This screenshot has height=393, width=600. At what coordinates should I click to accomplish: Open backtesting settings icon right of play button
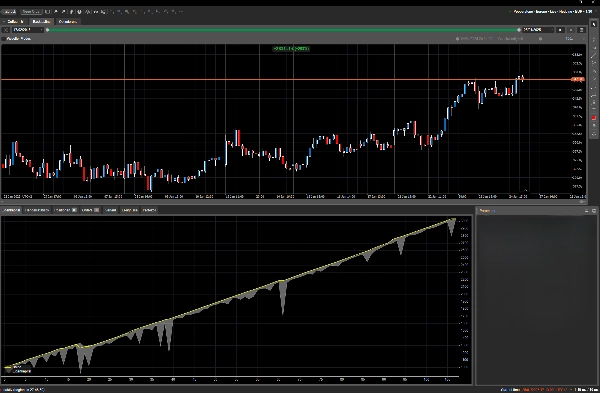[581, 30]
